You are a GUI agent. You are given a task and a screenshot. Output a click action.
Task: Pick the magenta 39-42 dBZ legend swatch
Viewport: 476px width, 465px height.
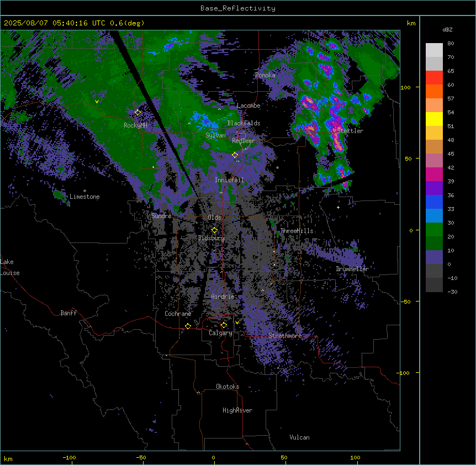point(434,174)
